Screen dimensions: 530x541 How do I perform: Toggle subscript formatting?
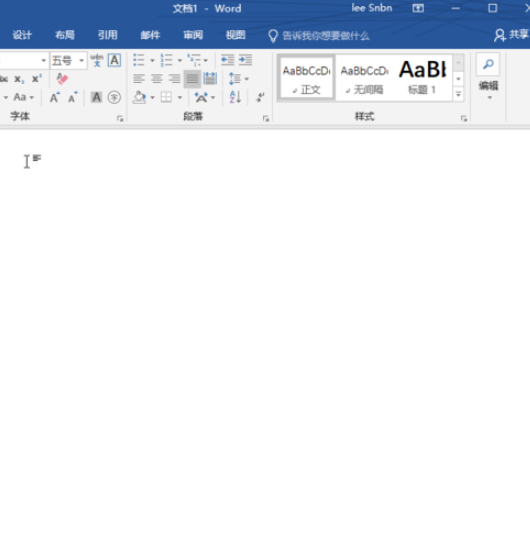tap(19, 79)
